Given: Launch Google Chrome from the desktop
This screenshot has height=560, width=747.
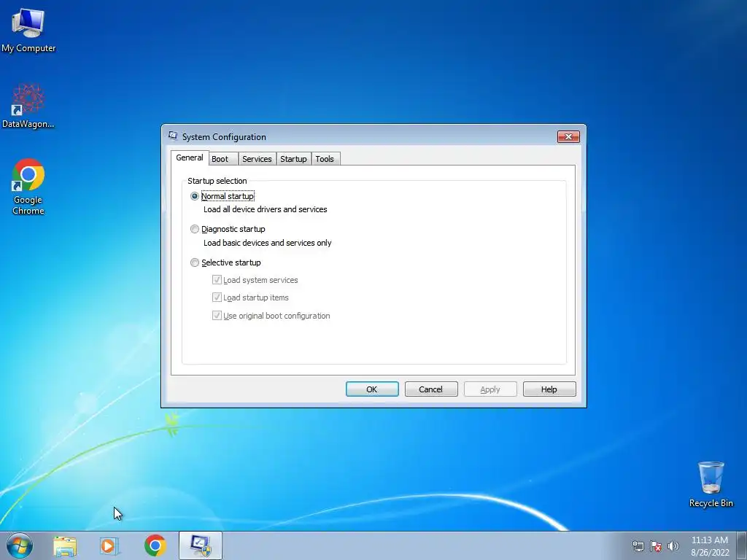Looking at the screenshot, I should click(28, 186).
